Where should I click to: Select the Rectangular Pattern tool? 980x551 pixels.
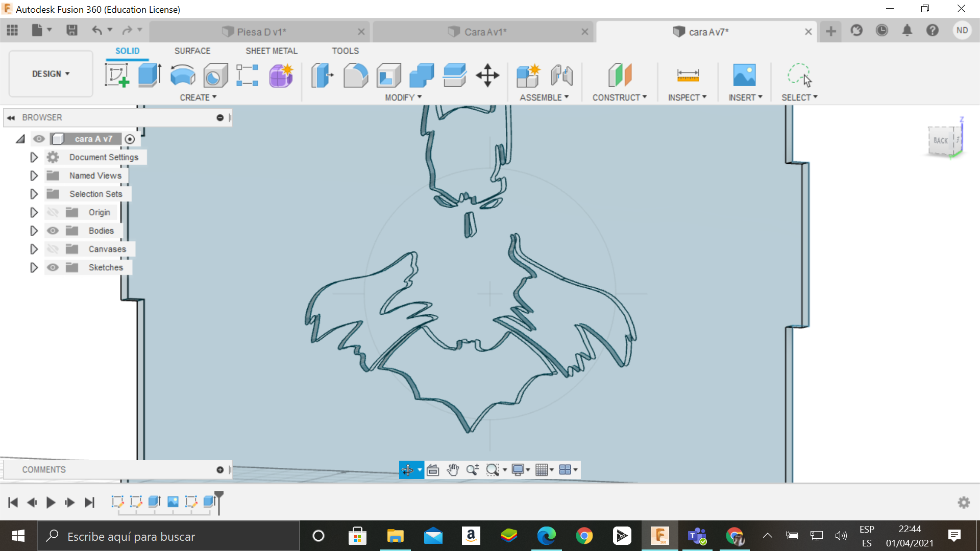[x=248, y=75]
